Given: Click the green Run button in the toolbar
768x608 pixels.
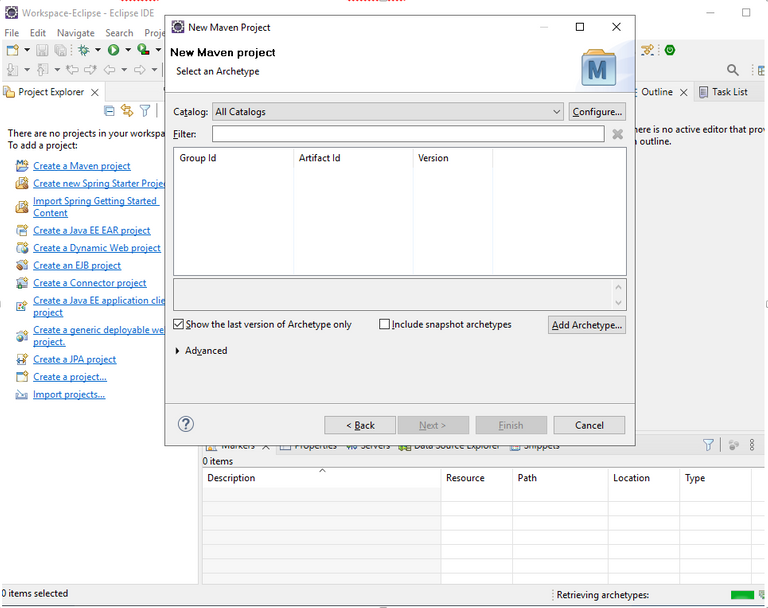Looking at the screenshot, I should pyautogui.click(x=114, y=49).
